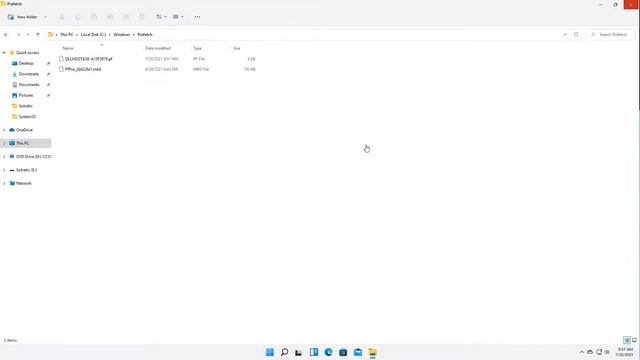Click the Copy icon in the toolbar
This screenshot has width=640, height=360.
(x=78, y=17)
